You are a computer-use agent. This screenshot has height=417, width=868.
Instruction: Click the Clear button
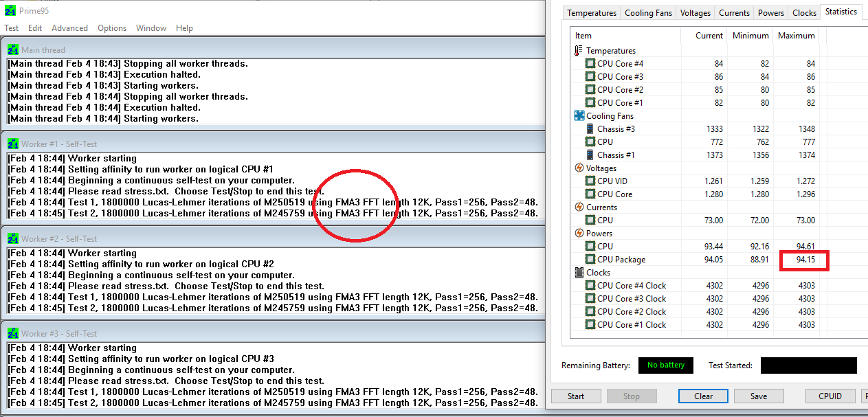point(703,396)
